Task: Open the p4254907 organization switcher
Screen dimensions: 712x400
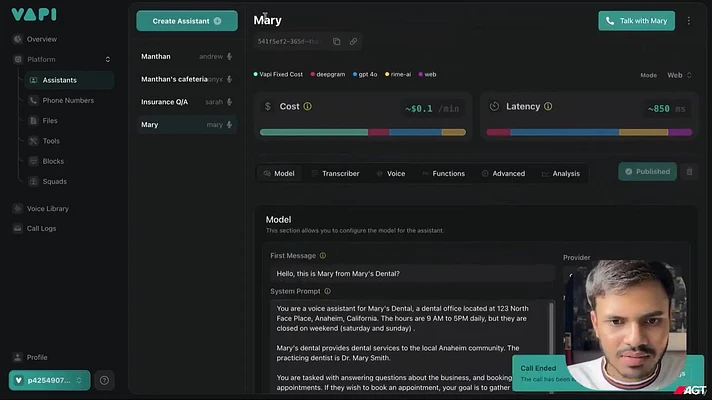Action: tap(49, 380)
